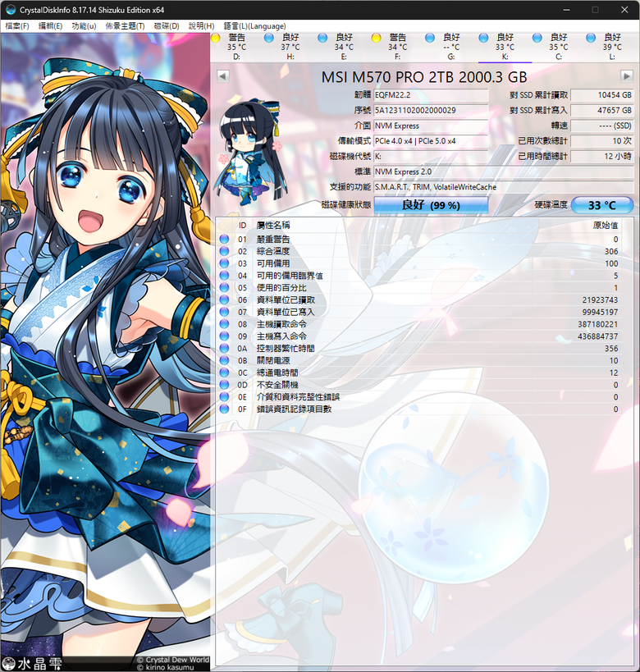Viewport: 640px width, 672px height.
Task: Select the 綜合溫度 attribute name
Action: pos(273,251)
